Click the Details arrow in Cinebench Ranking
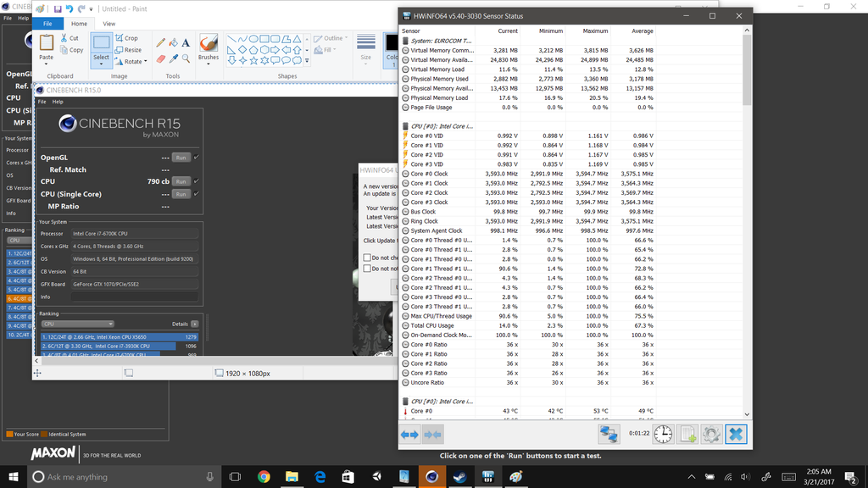This screenshot has width=868, height=488. 195,324
